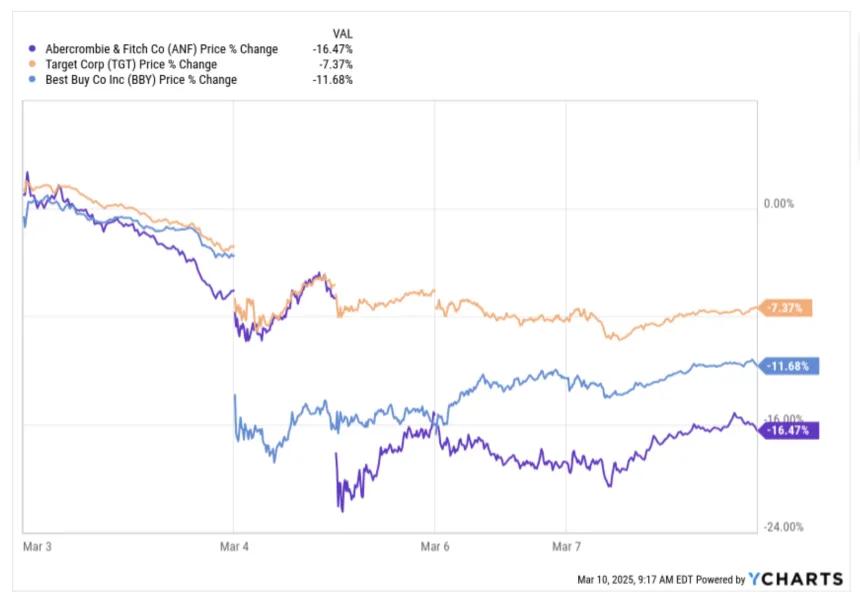The height and width of the screenshot is (601, 860).
Task: Click the blue -11.68% value tag
Action: coord(789,366)
